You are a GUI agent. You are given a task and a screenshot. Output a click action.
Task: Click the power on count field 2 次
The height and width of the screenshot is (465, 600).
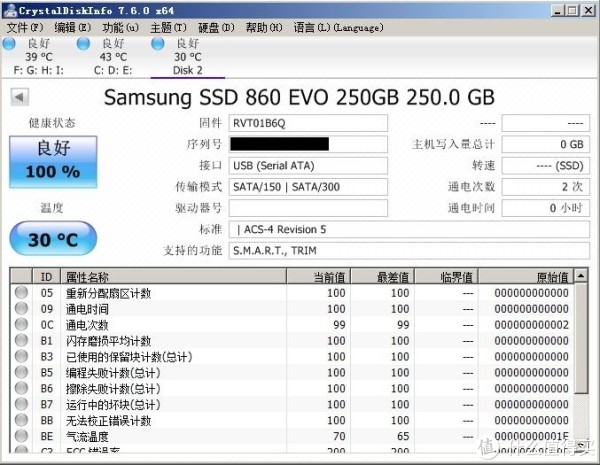coord(546,187)
